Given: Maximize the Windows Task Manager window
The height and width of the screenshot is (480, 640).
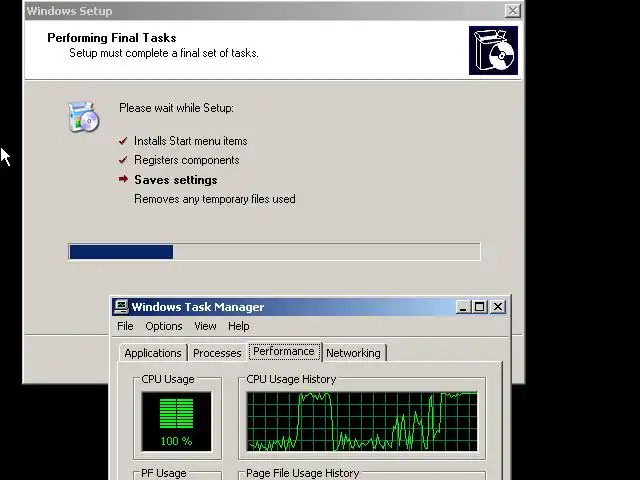Looking at the screenshot, I should 480,307.
